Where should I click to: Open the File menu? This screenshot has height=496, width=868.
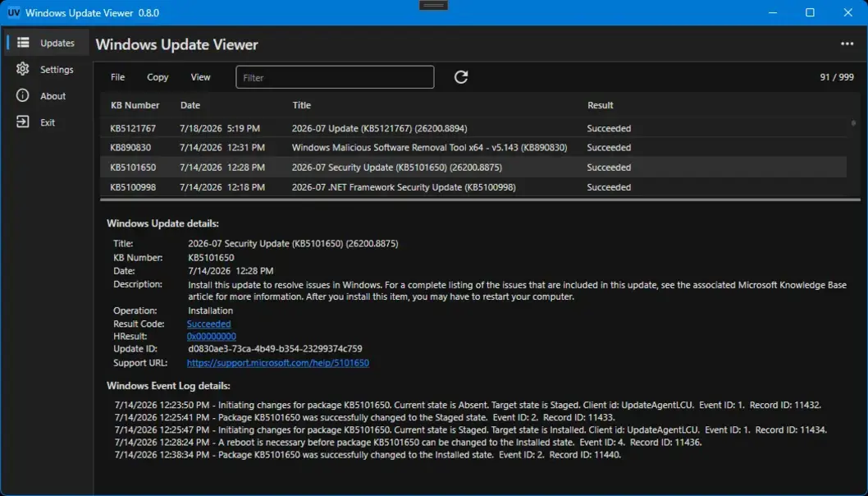coord(117,77)
